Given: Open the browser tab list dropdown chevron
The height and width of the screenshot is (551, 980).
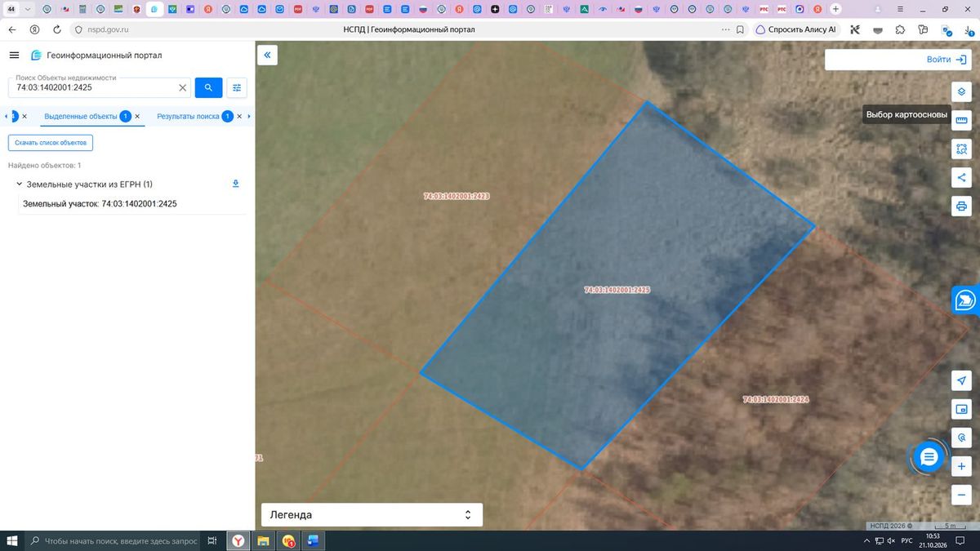Looking at the screenshot, I should point(29,9).
